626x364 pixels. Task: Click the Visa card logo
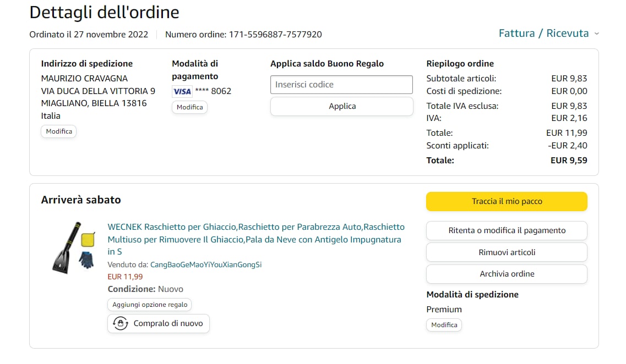point(182,91)
